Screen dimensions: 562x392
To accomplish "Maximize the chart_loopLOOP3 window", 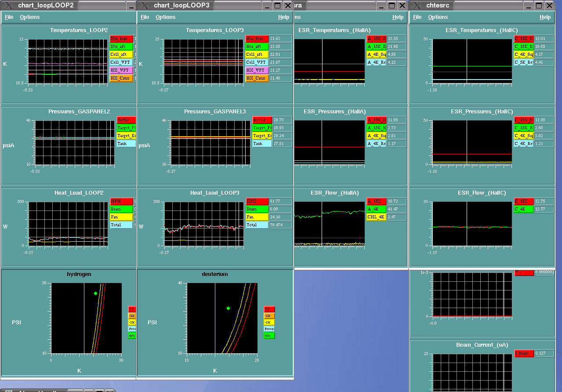I will click(277, 6).
